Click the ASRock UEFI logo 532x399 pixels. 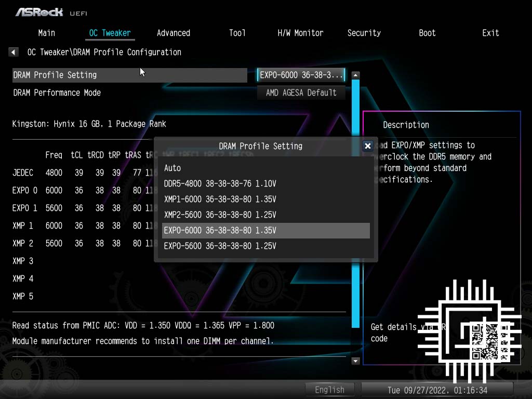pos(51,12)
